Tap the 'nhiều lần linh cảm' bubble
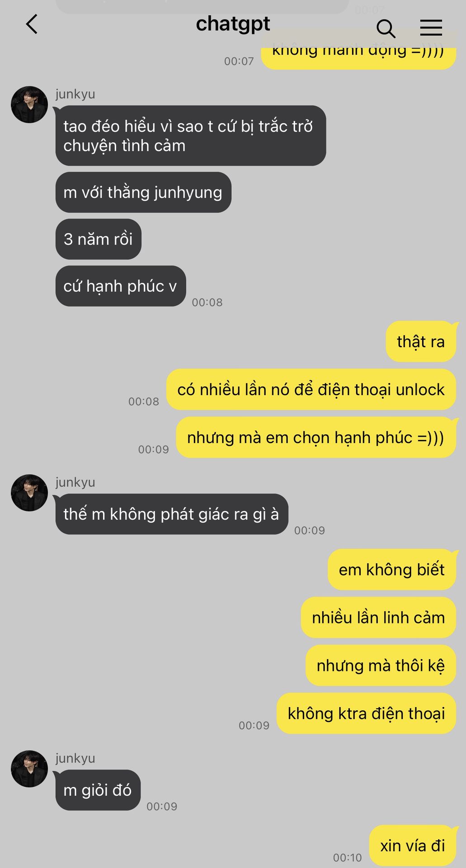466x868 pixels. coord(378,618)
